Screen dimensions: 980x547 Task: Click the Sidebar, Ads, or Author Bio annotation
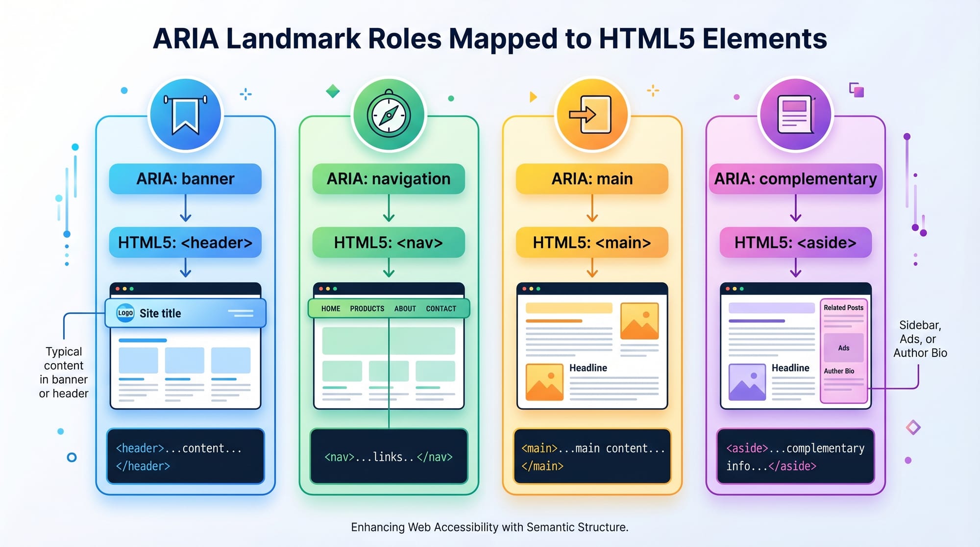[x=920, y=339]
